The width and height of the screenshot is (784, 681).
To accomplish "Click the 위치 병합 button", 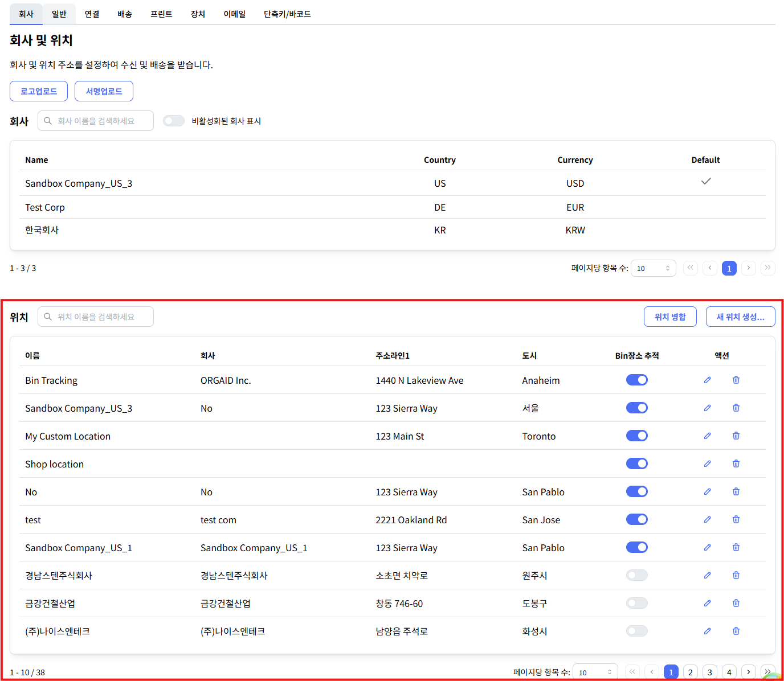I will [670, 317].
